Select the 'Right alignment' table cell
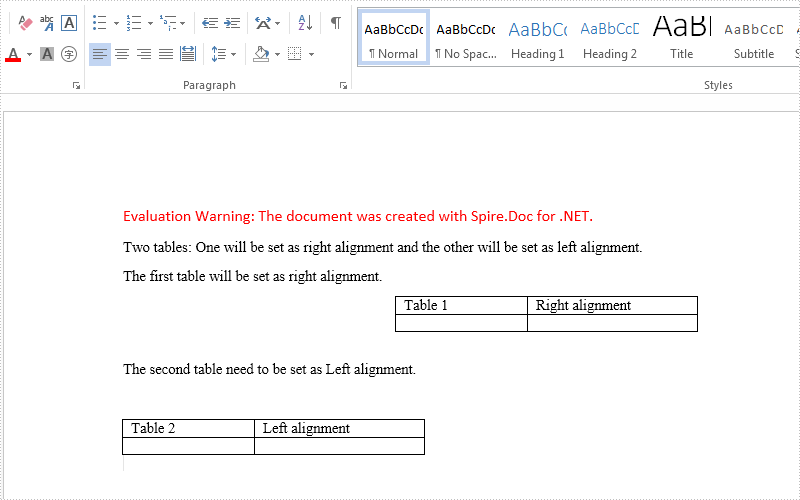The width and height of the screenshot is (800, 500). (x=612, y=306)
